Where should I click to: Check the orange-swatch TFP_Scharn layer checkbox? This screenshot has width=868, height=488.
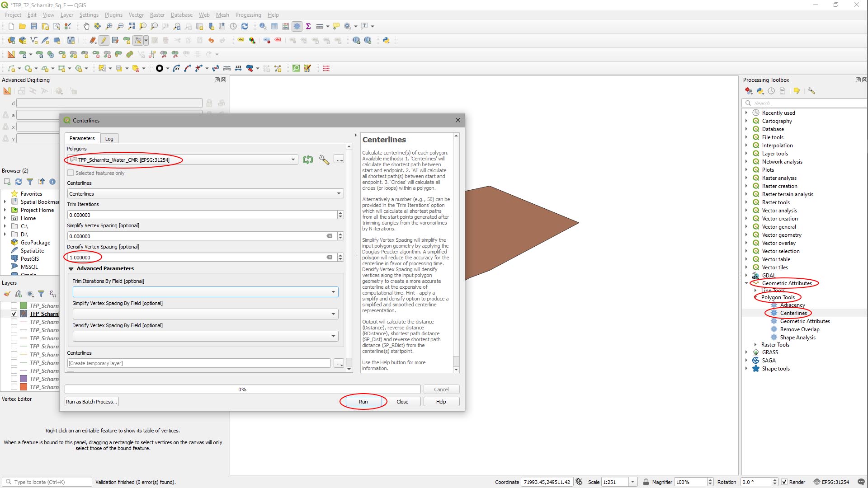click(14, 387)
